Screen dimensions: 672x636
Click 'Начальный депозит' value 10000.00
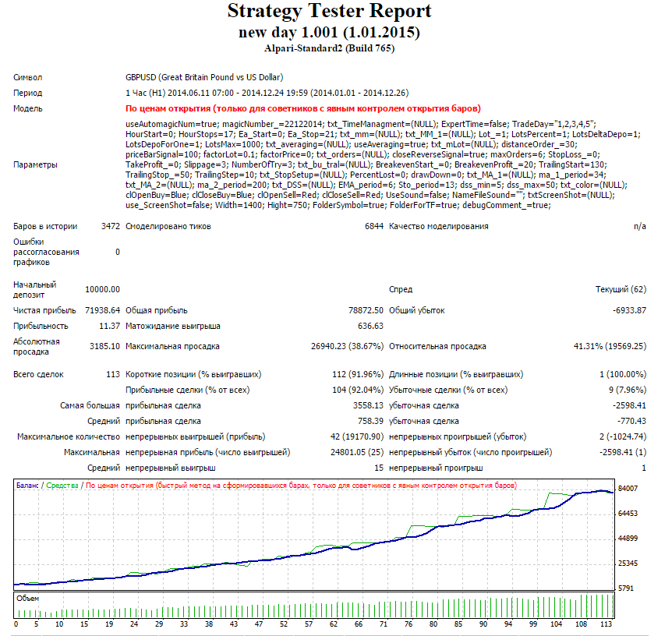(x=102, y=290)
